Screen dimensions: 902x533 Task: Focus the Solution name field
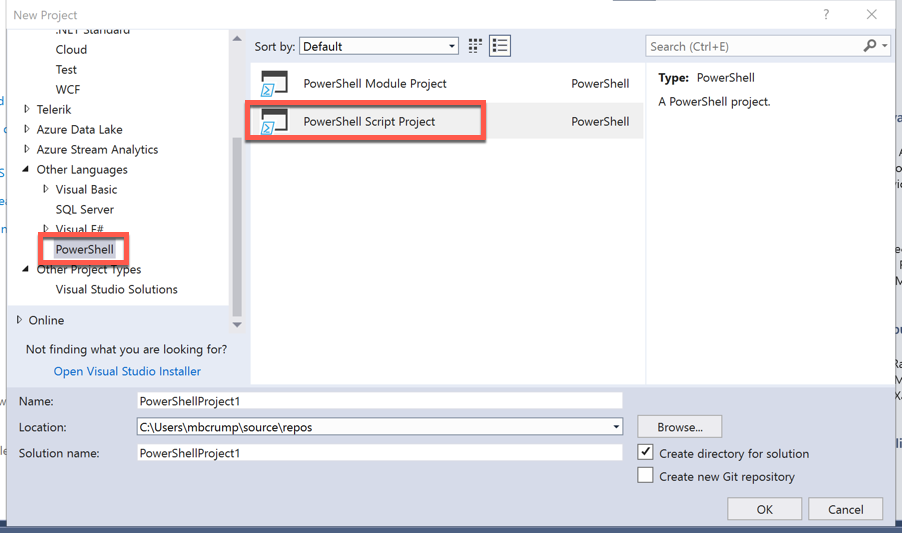pos(380,453)
